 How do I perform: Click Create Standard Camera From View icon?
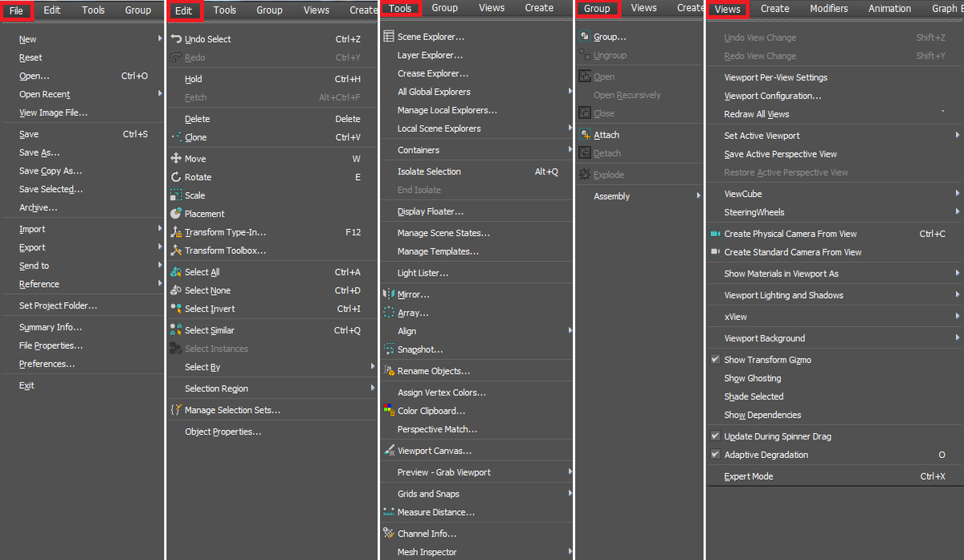click(x=715, y=252)
